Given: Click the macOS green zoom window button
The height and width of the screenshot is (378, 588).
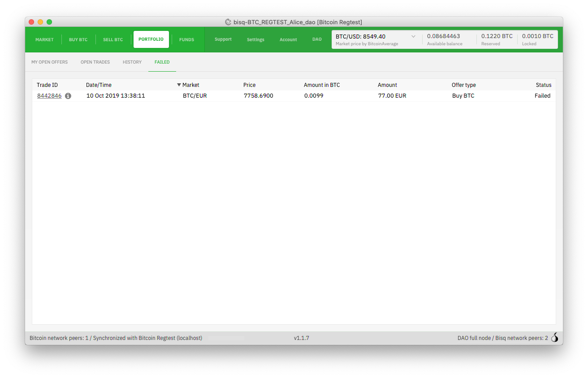Looking at the screenshot, I should [49, 22].
